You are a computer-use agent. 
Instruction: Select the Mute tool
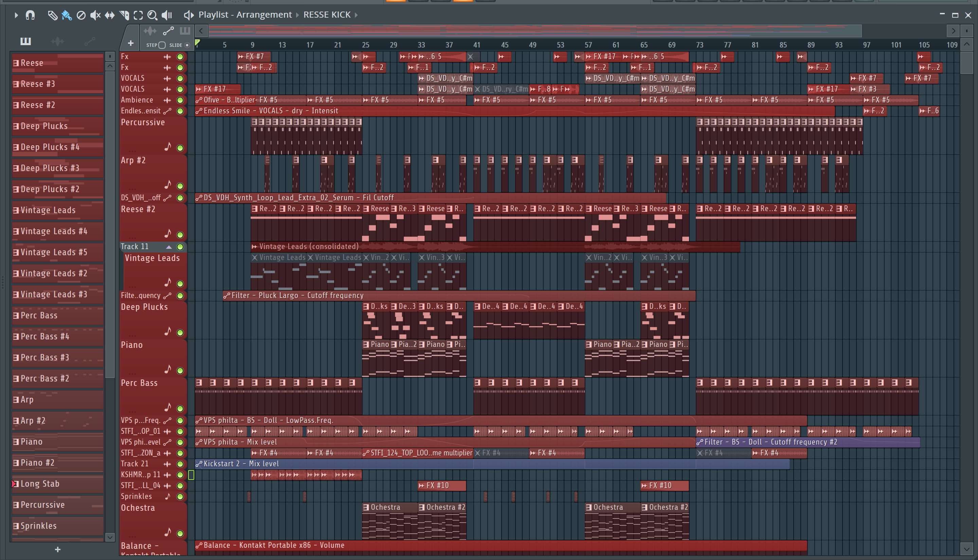(95, 15)
